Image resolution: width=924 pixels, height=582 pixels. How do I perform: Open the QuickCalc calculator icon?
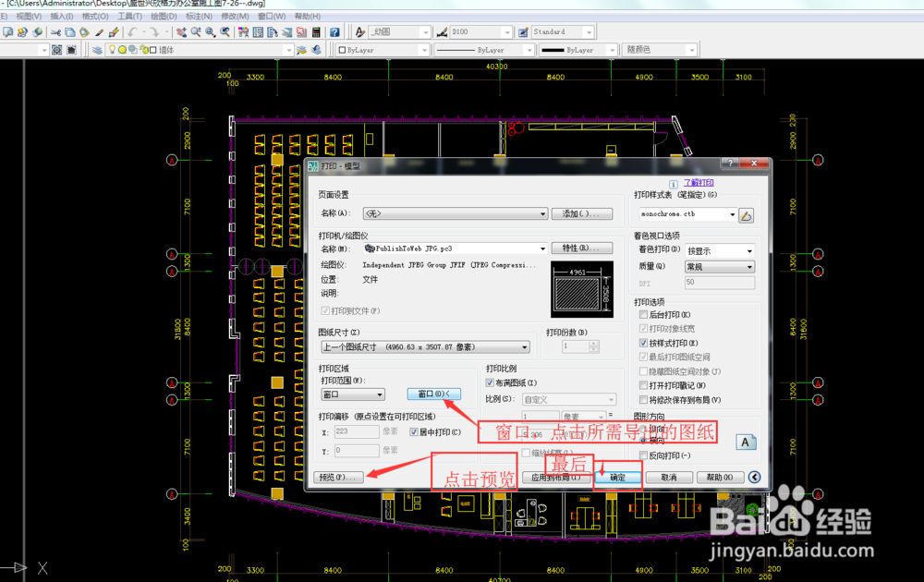tap(316, 31)
